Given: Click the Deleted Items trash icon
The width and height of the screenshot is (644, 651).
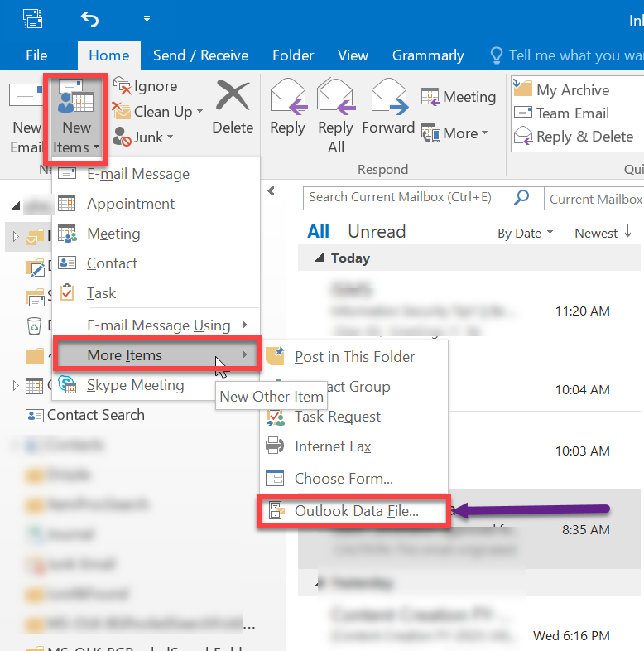Looking at the screenshot, I should tap(34, 326).
